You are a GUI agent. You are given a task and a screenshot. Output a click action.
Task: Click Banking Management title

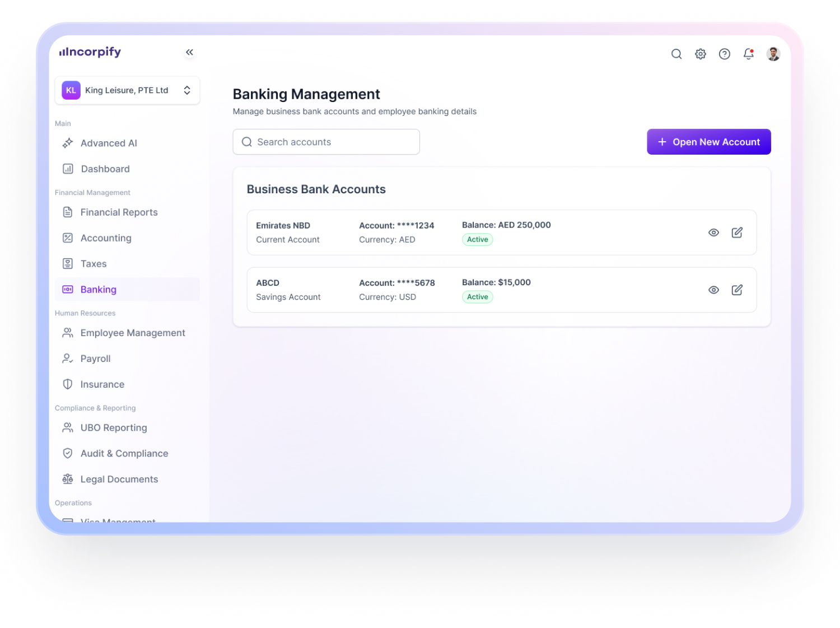coord(306,94)
